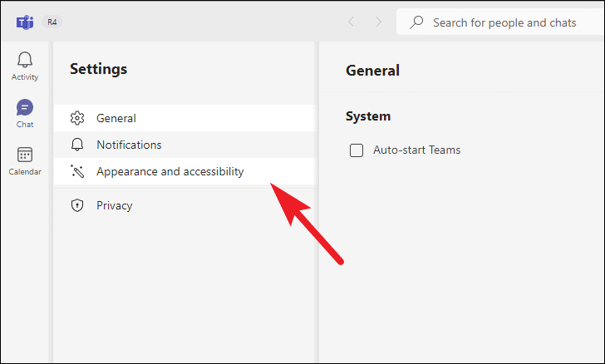Viewport: 605px width, 364px height.
Task: Enable the Auto-start Teams checkbox
Action: click(357, 150)
